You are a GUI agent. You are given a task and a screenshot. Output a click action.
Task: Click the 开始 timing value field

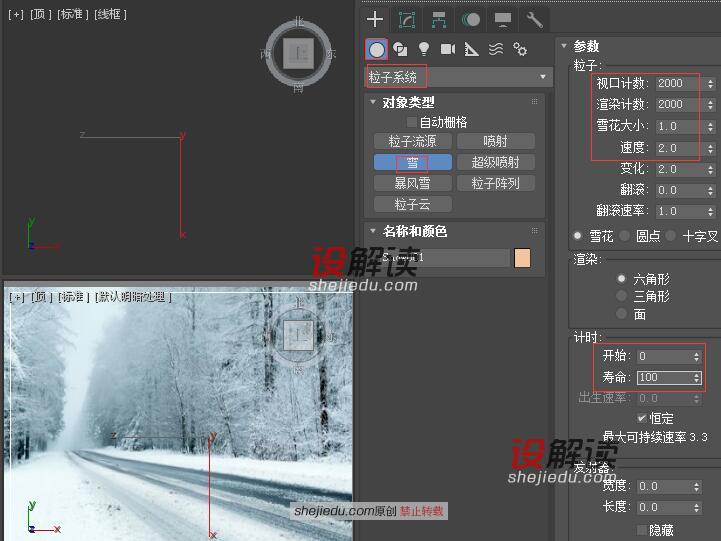(664, 356)
